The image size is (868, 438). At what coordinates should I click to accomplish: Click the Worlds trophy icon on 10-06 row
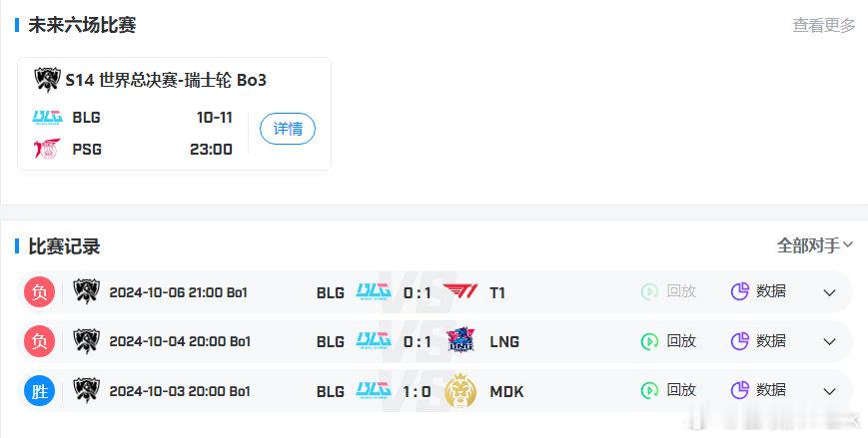click(86, 291)
